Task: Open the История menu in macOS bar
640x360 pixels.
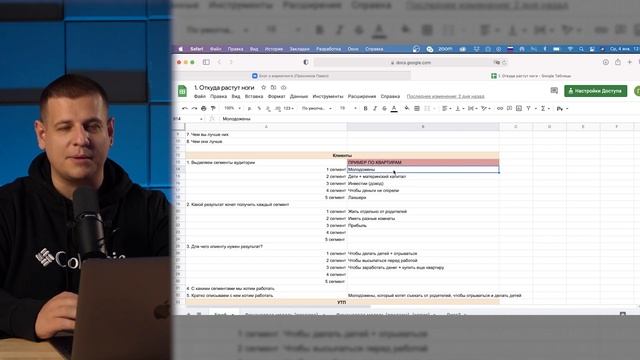Action: pos(273,49)
